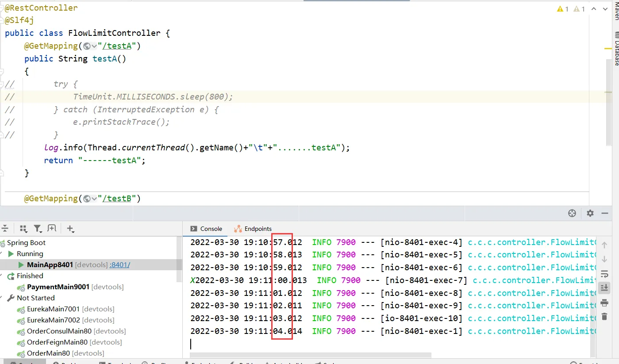Select the Spring Boot root node
This screenshot has width=619, height=364.
pos(26,243)
